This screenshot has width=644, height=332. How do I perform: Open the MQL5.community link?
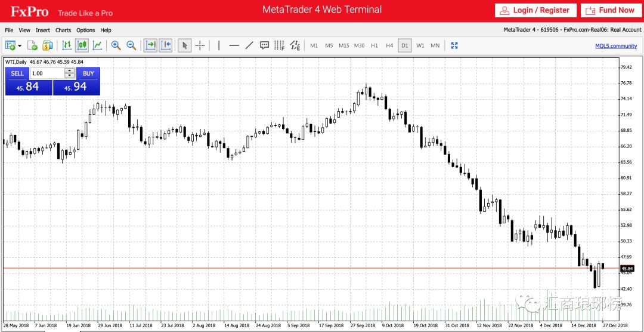point(616,46)
